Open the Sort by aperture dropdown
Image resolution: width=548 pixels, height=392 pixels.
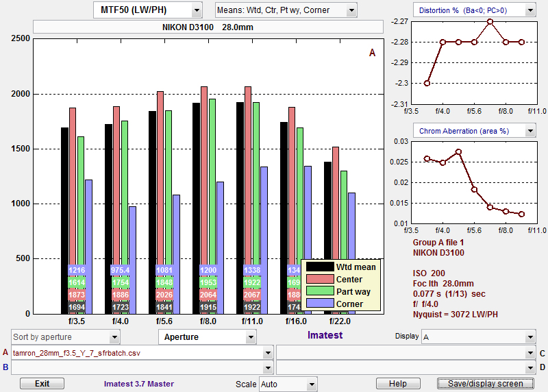tap(65, 337)
